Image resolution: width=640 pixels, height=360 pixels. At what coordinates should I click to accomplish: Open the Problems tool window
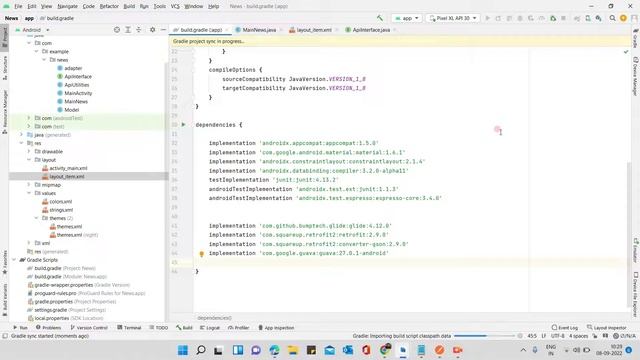[49, 328]
